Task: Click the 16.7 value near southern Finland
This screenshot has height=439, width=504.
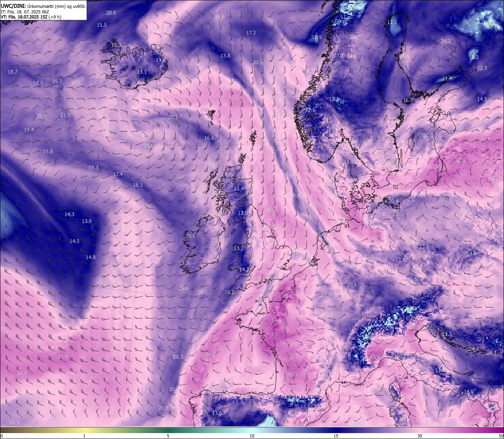Action: [408, 100]
